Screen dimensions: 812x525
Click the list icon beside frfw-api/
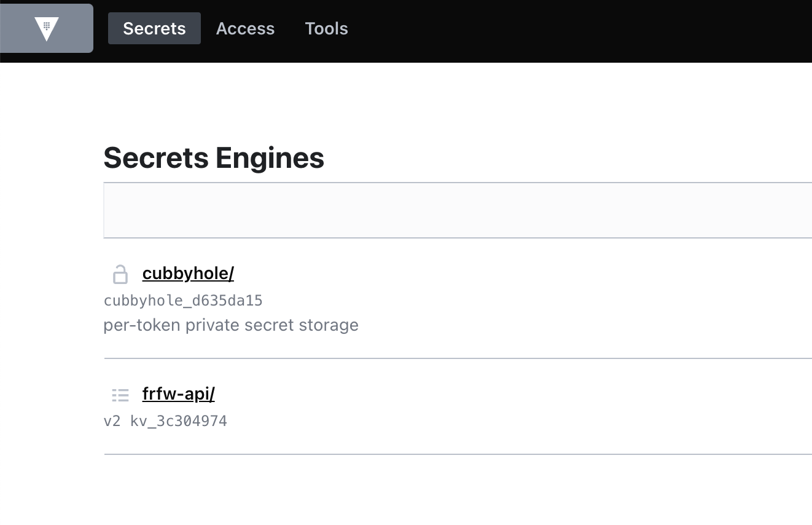click(x=120, y=395)
